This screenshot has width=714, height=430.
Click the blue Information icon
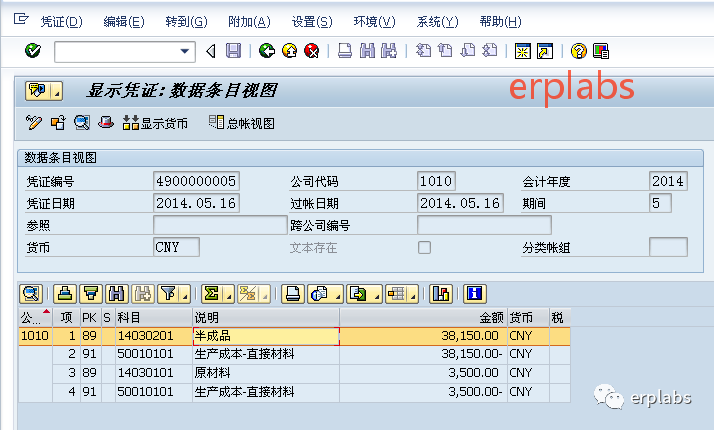(474, 294)
